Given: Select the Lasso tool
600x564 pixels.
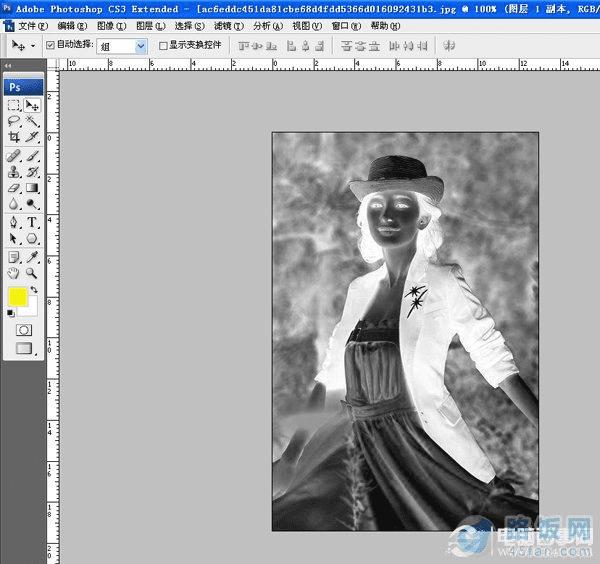Looking at the screenshot, I should (x=14, y=120).
